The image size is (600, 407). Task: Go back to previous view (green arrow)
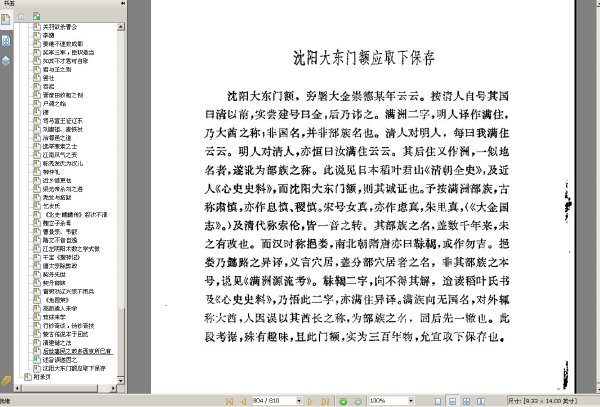[343, 401]
